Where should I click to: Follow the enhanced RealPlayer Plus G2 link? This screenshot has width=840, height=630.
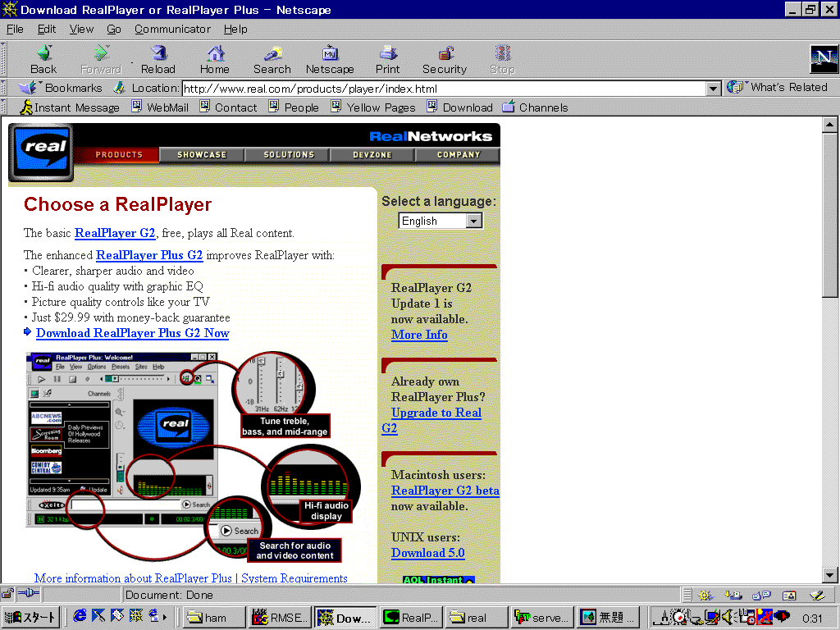click(149, 255)
